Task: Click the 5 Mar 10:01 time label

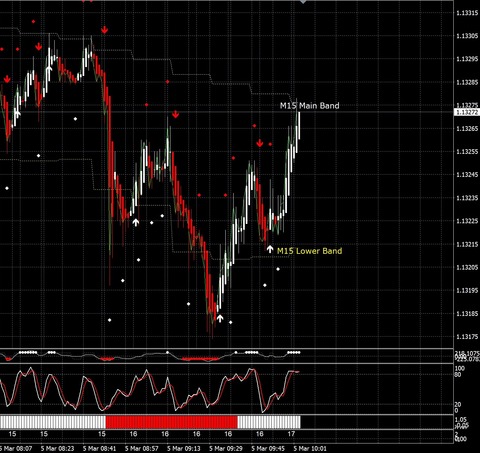Action: [x=310, y=448]
